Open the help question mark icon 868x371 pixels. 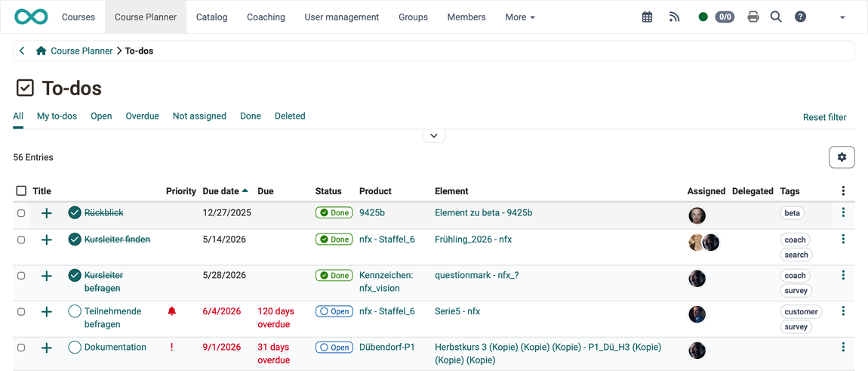[x=800, y=17]
